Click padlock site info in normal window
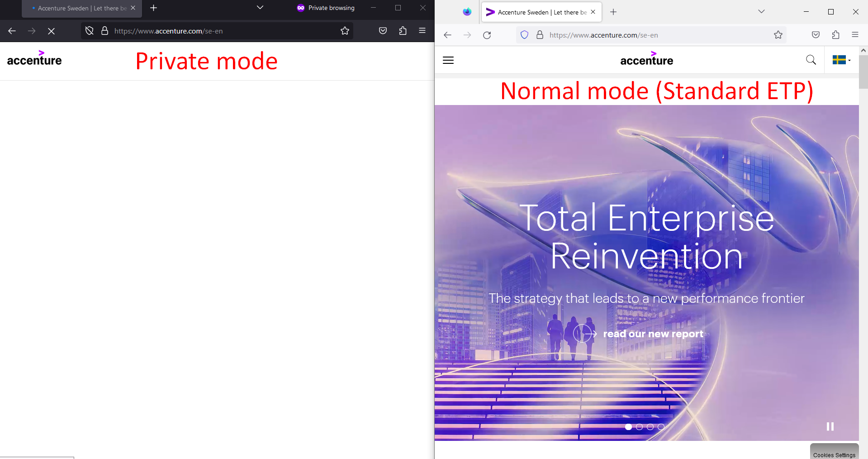Image resolution: width=868 pixels, height=459 pixels. [540, 35]
